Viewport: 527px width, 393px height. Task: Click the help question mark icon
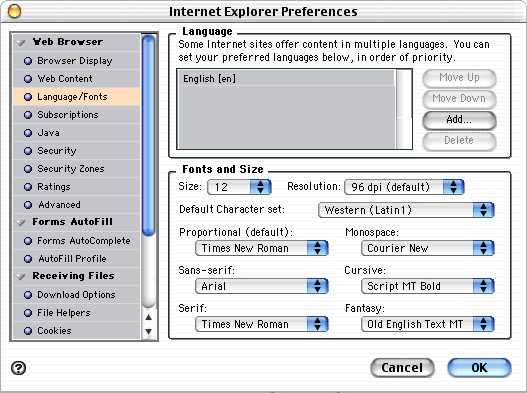coord(18,368)
